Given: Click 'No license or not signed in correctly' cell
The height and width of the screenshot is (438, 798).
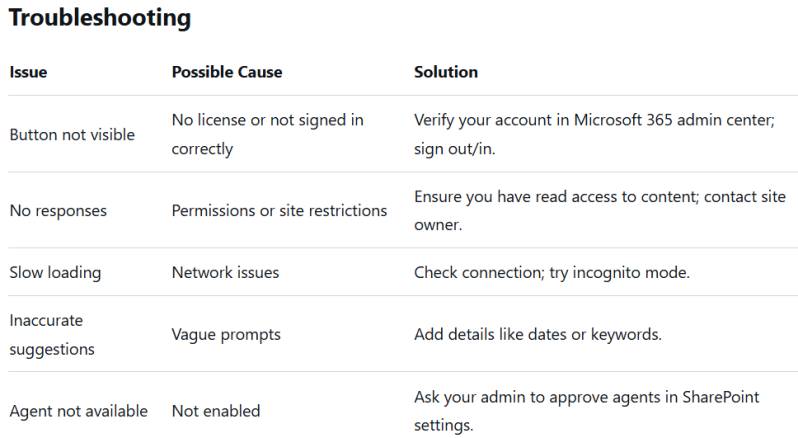Looking at the screenshot, I should point(267,134).
